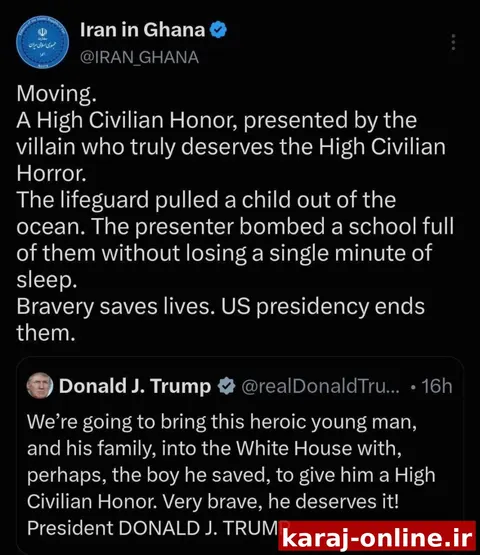The width and height of the screenshot is (480, 555).
Task: Click the blue verified badge beside Iran in Ghana
Action: [x=218, y=30]
